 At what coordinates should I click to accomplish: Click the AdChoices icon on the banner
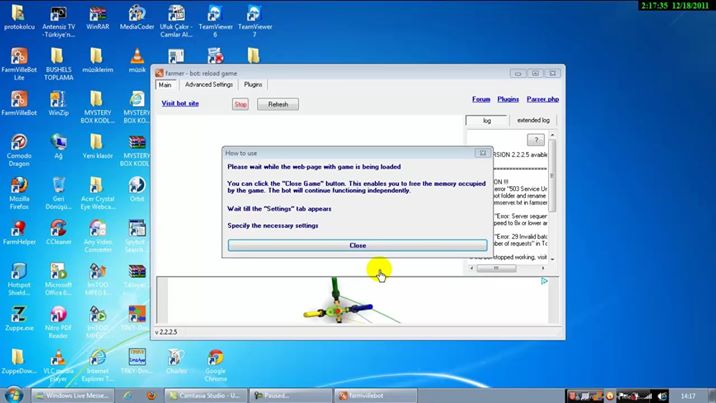coord(544,281)
